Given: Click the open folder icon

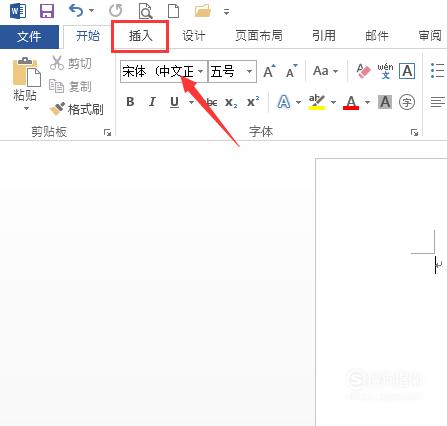Looking at the screenshot, I should click(203, 11).
